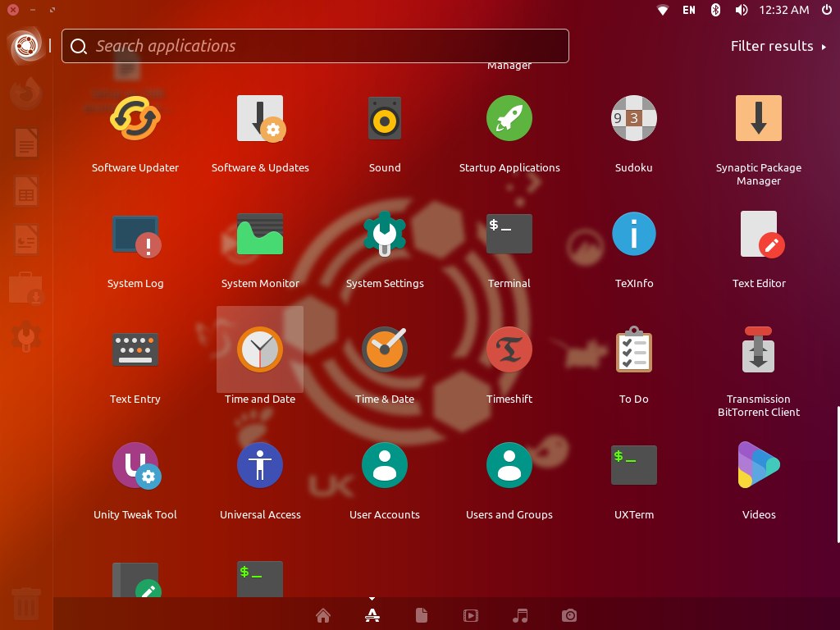Launch UXTerm terminal
The height and width of the screenshot is (630, 840).
pyautogui.click(x=634, y=465)
